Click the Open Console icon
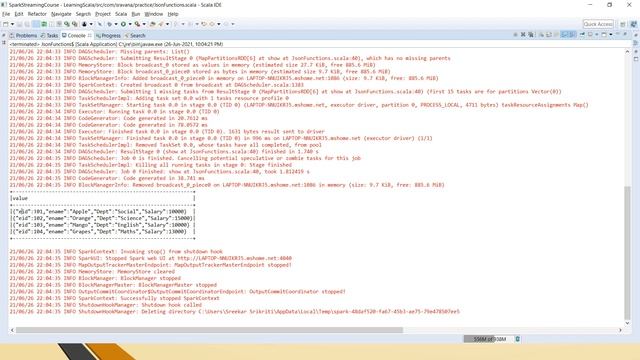The width and height of the screenshot is (640, 360). tap(604, 35)
